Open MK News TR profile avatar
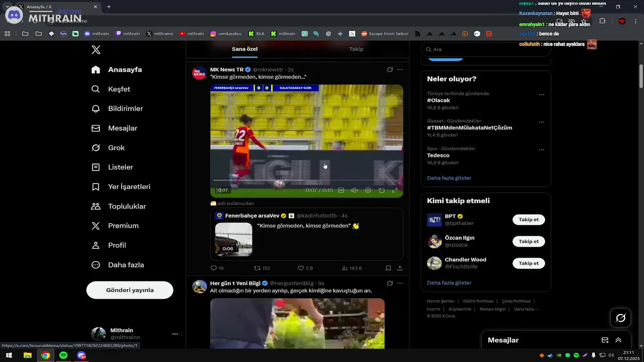This screenshot has width=644, height=362. point(199,73)
